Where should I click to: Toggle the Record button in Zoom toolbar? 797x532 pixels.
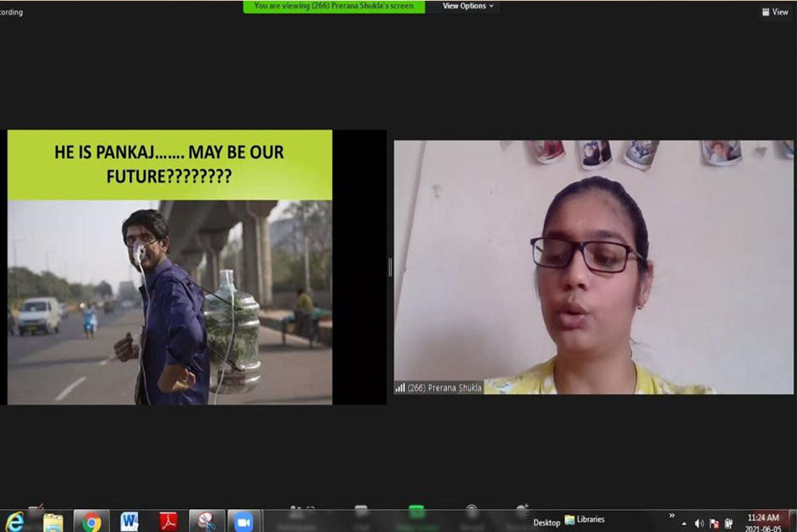472,514
